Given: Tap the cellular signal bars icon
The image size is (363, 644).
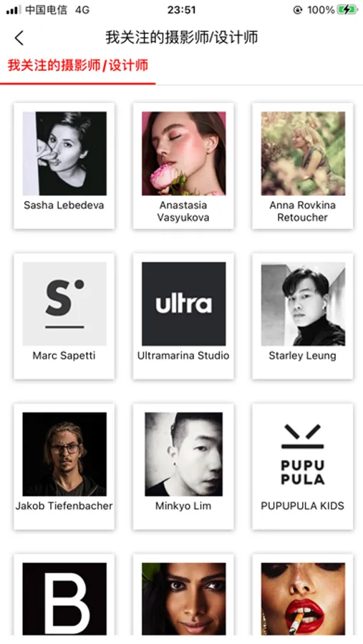Looking at the screenshot, I should (13, 10).
